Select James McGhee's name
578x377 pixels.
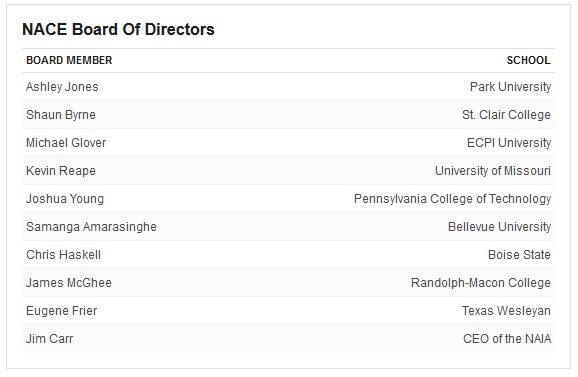coord(69,283)
